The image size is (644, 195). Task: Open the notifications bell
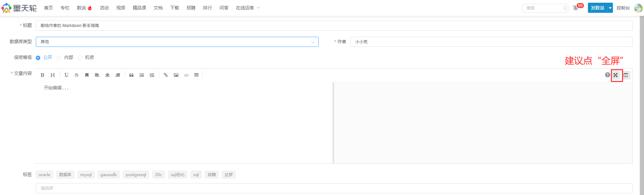tap(576, 8)
